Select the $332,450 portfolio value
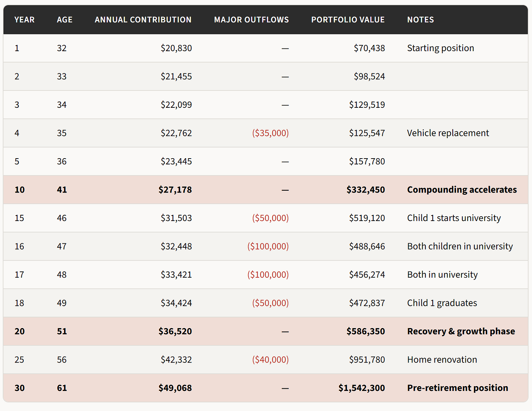This screenshot has width=532, height=411. 365,190
